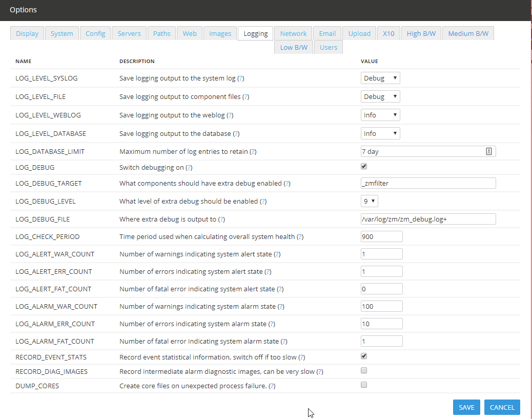Enable RECORD_DIAG_IMAGES checkbox
Viewport: 532px width, 419px height.
point(364,370)
